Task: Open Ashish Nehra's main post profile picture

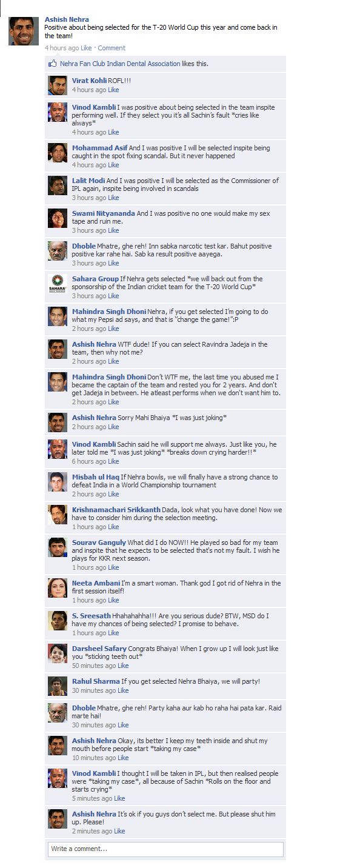Action: (24, 31)
